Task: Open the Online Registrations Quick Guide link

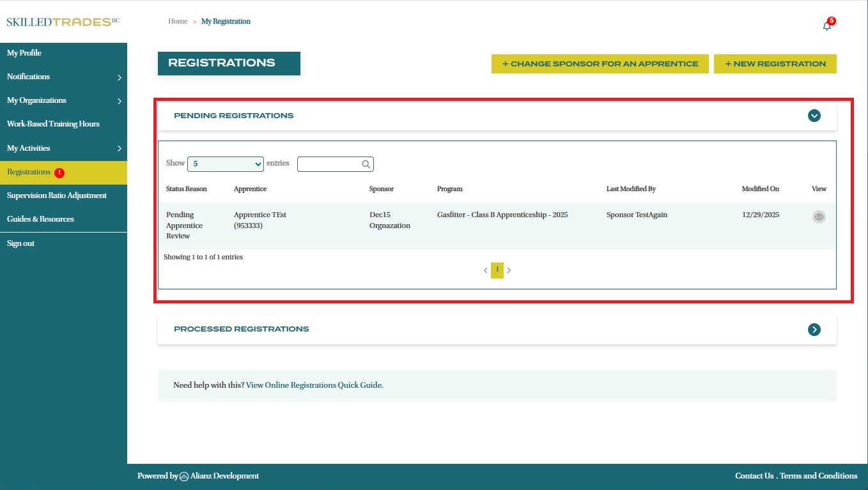Action: 314,385
